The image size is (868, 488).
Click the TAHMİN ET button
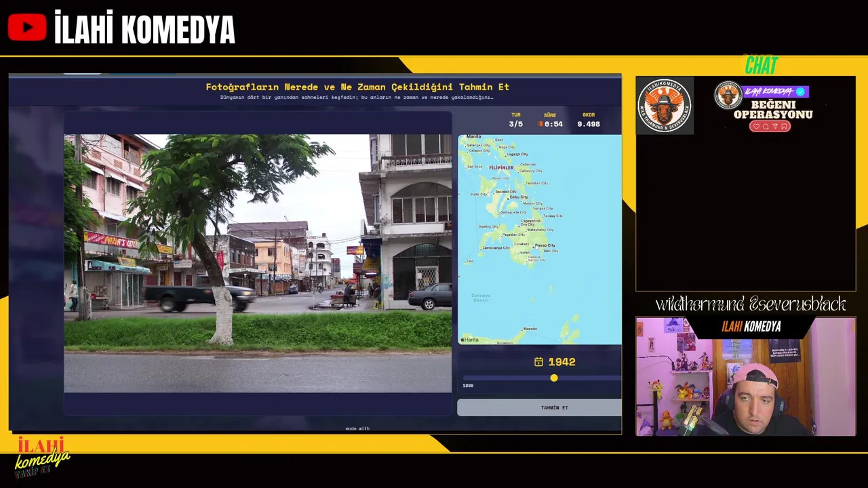tap(539, 407)
